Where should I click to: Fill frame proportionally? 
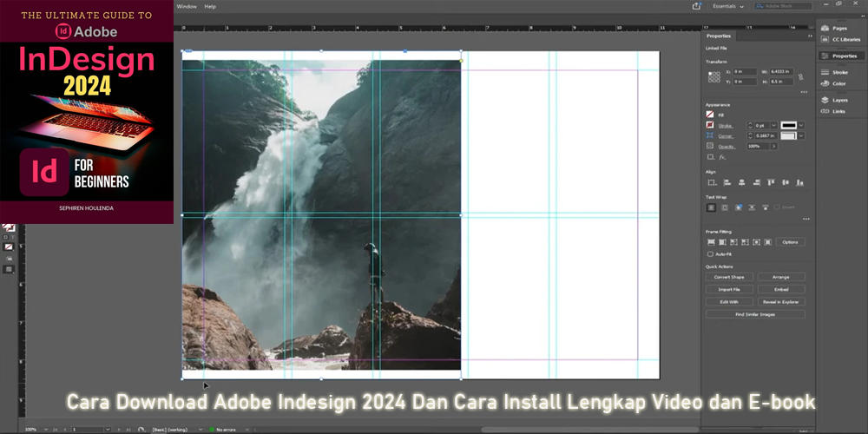pos(712,242)
